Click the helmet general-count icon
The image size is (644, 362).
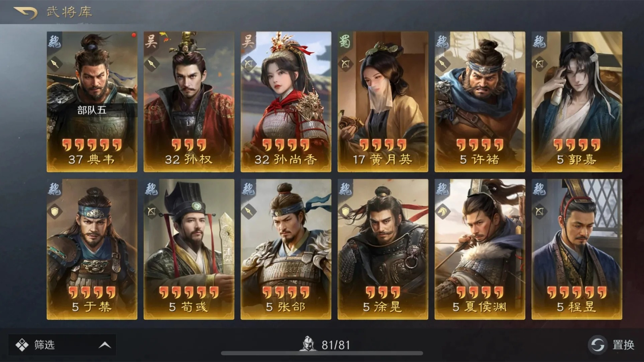(308, 344)
